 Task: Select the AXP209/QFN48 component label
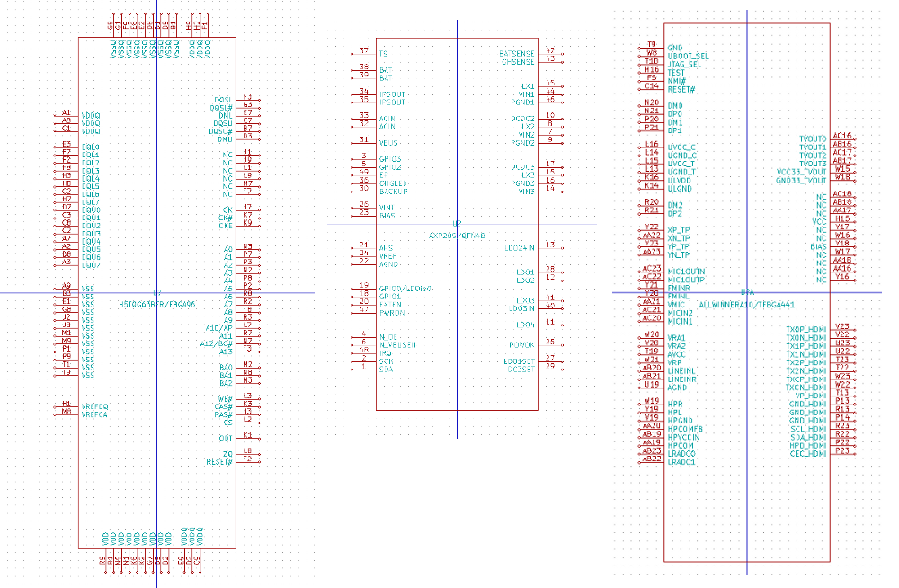pos(457,236)
